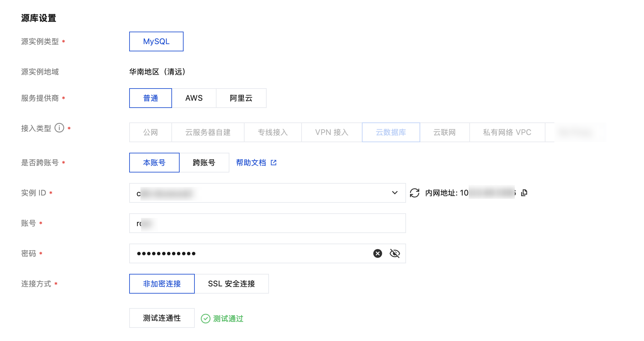
Task: Clear the password with the X icon
Action: (x=378, y=253)
